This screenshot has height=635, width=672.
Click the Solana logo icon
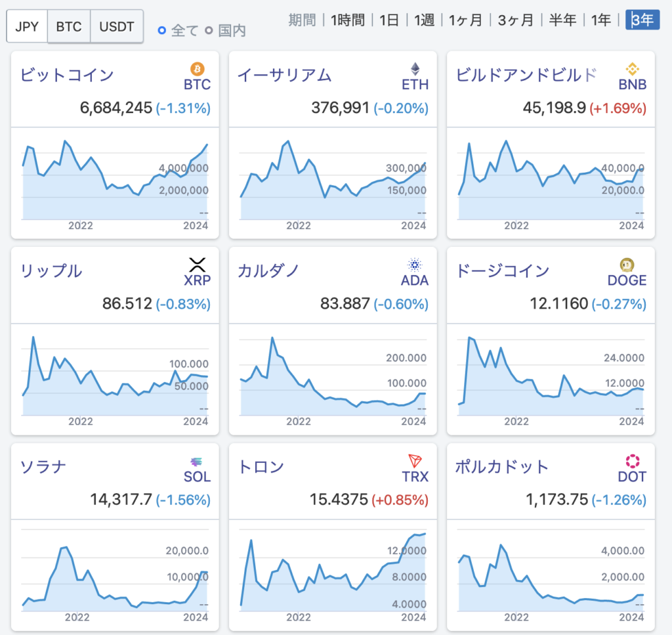(x=197, y=462)
